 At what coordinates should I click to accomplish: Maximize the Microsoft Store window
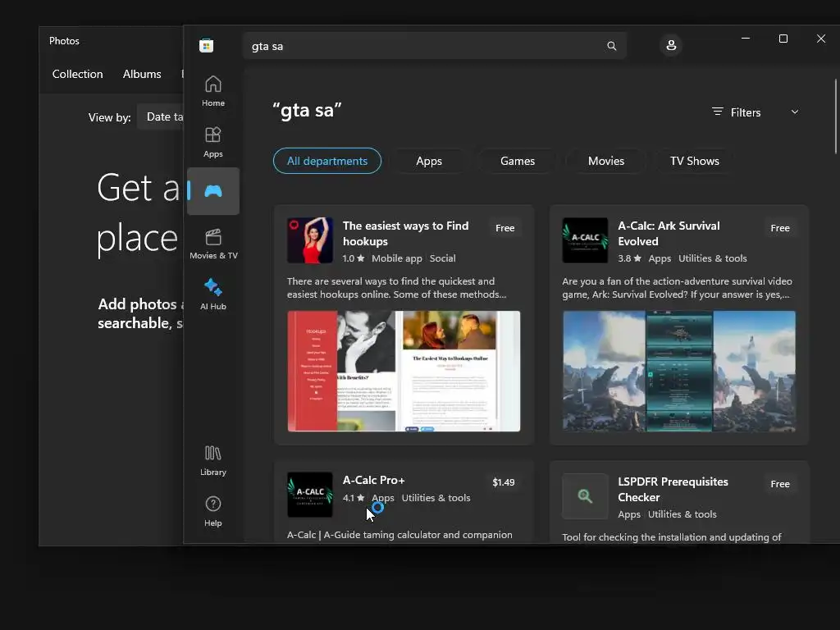pyautogui.click(x=783, y=39)
